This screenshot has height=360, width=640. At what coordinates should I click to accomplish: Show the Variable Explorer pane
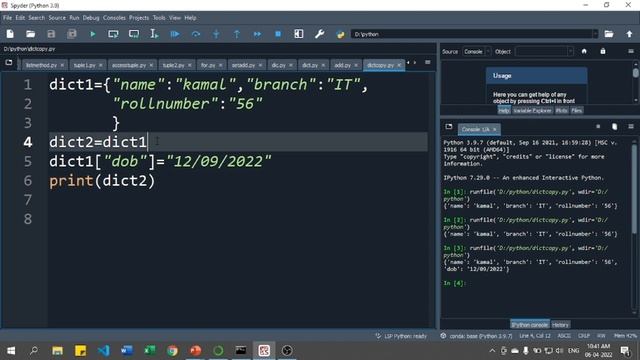coord(532,111)
